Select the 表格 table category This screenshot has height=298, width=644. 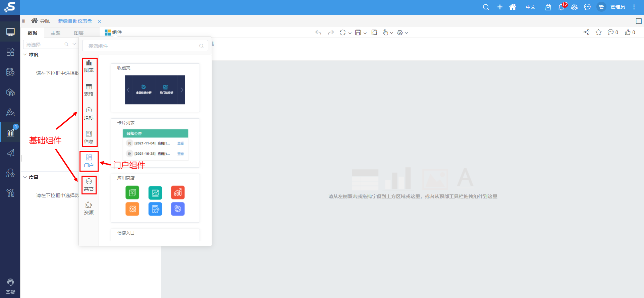click(x=89, y=90)
